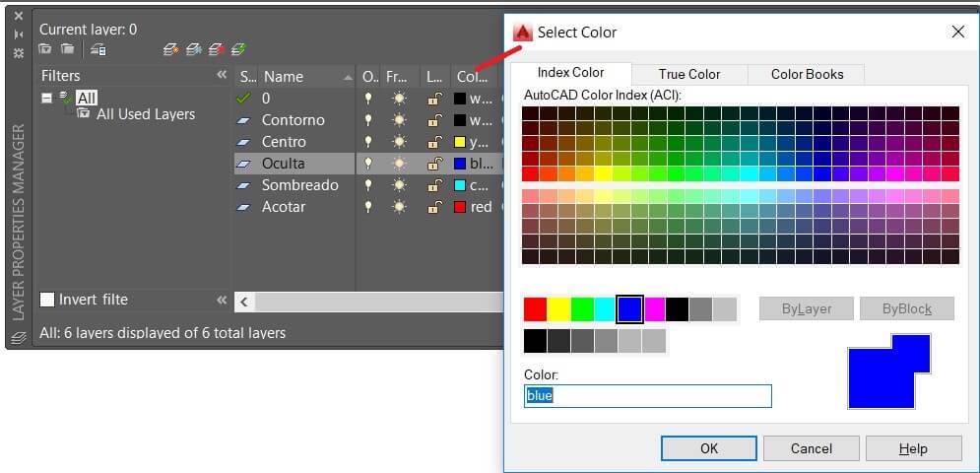Click the status icon of Acotar layer

point(243,207)
